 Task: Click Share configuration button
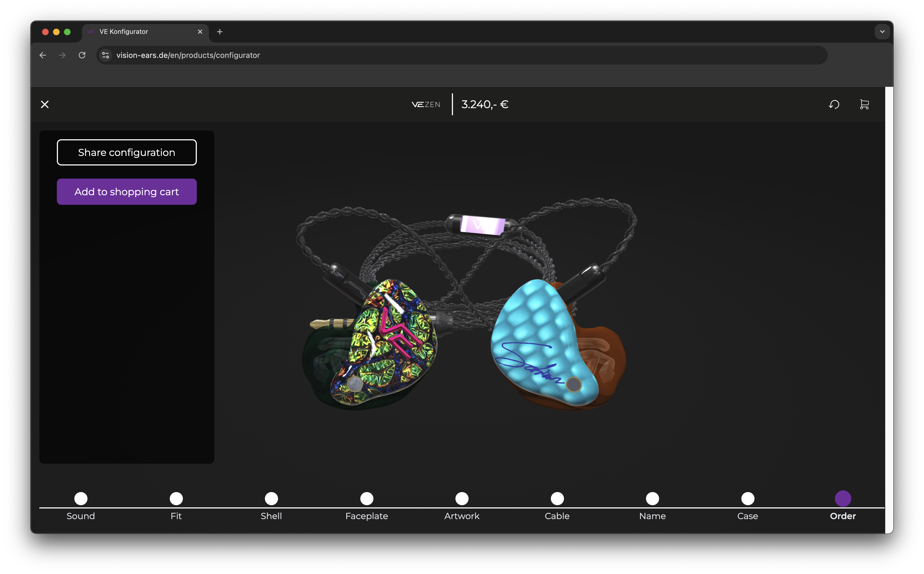click(127, 152)
